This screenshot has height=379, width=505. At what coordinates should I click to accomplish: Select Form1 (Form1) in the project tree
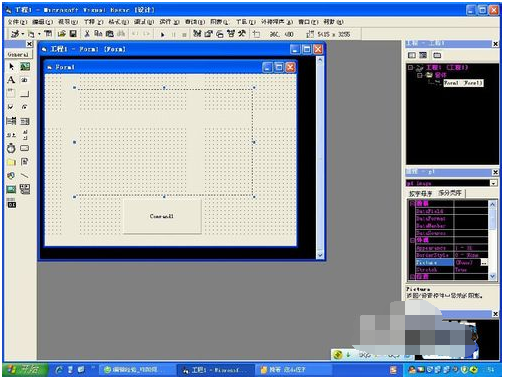tap(463, 83)
